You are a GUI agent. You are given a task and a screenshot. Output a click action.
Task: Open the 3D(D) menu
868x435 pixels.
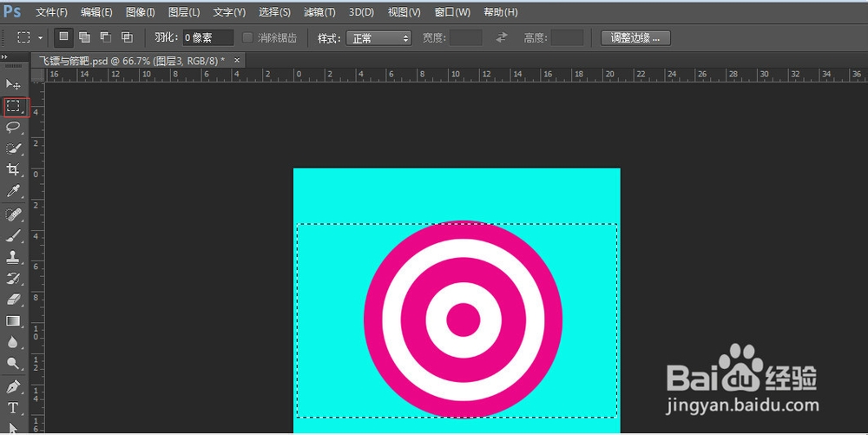(361, 12)
